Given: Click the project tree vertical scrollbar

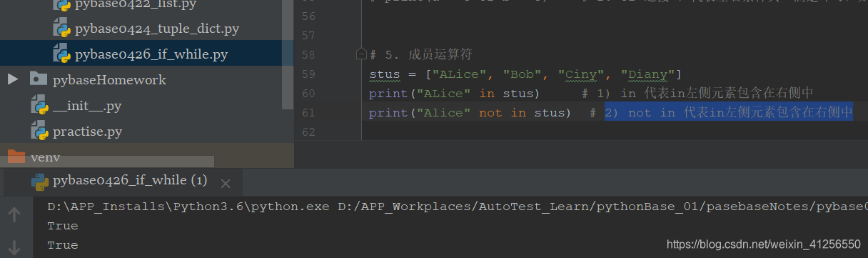Looking at the screenshot, I should [x=288, y=54].
